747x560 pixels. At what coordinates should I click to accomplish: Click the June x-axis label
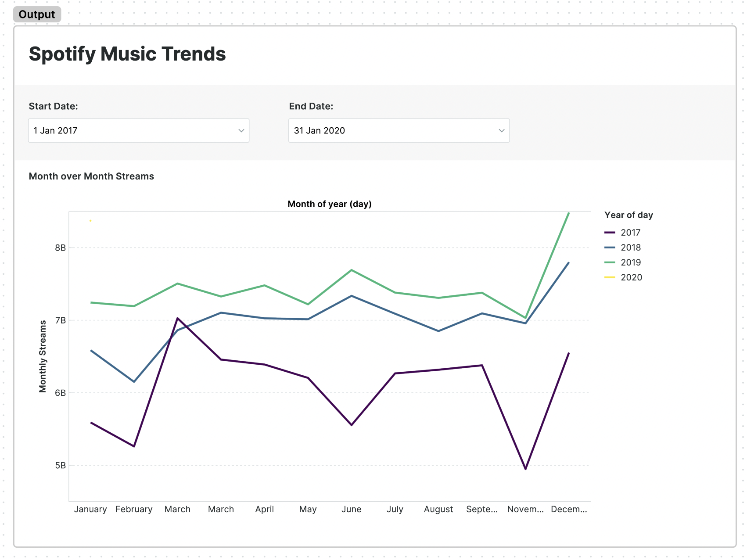click(x=352, y=509)
